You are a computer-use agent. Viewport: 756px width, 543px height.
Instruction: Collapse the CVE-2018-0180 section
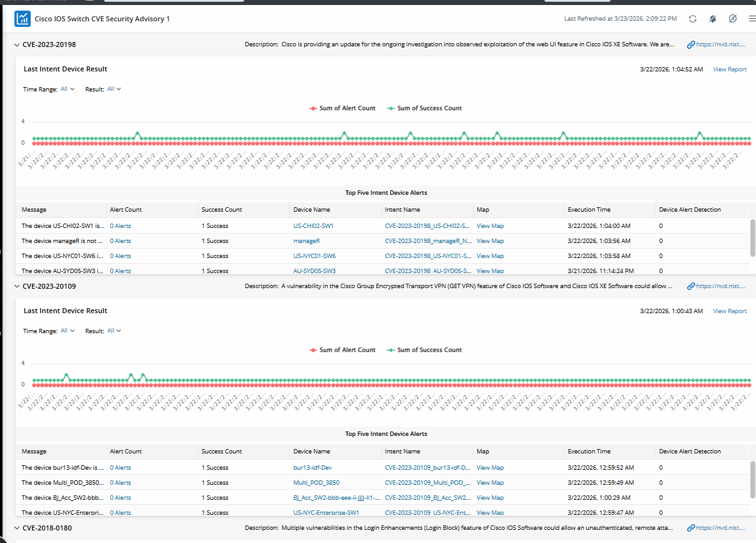click(x=16, y=528)
